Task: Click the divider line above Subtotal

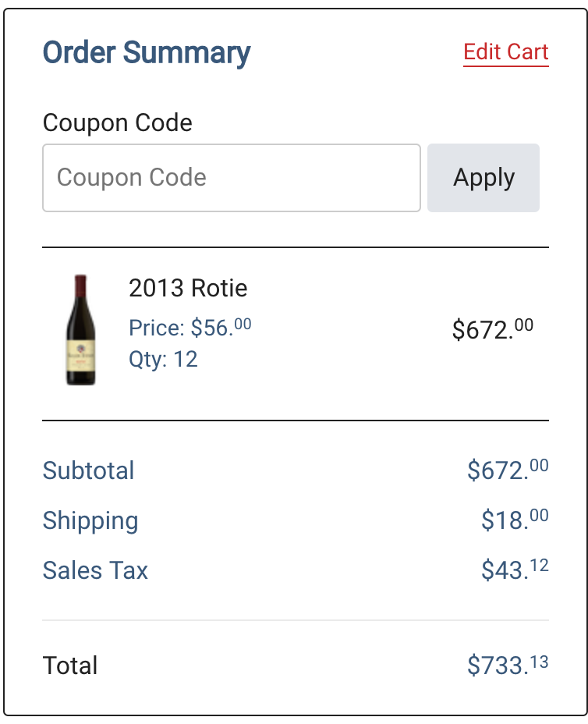Action: tap(296, 421)
